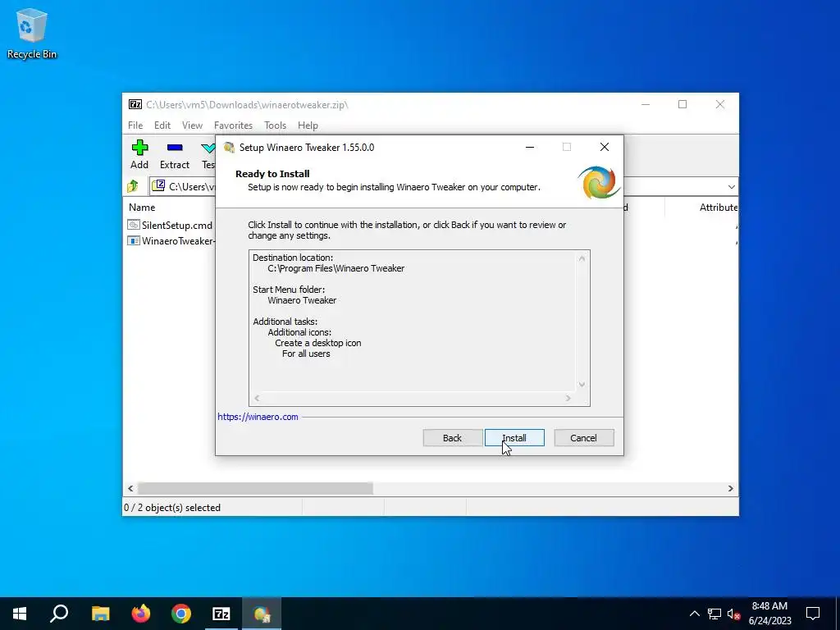Switch to 7-Zip on the taskbar
Image resolution: width=840 pixels, height=630 pixels.
221,614
